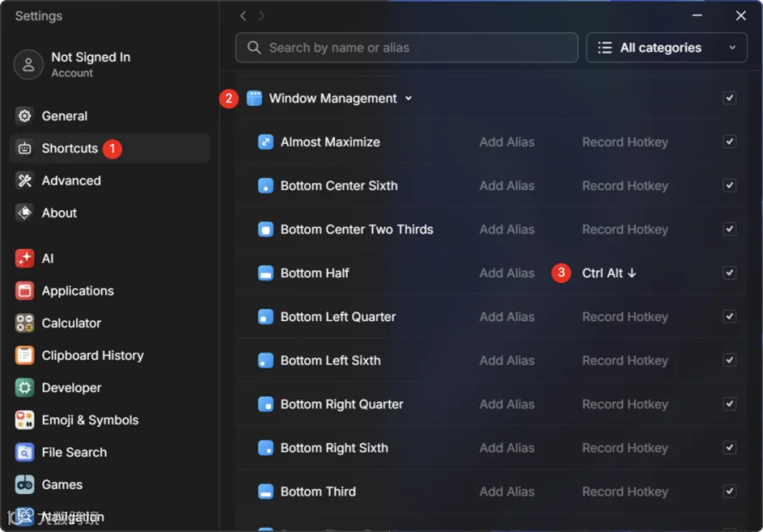
Task: Change the Ctrl Alt ↓ hotkey
Action: 609,273
